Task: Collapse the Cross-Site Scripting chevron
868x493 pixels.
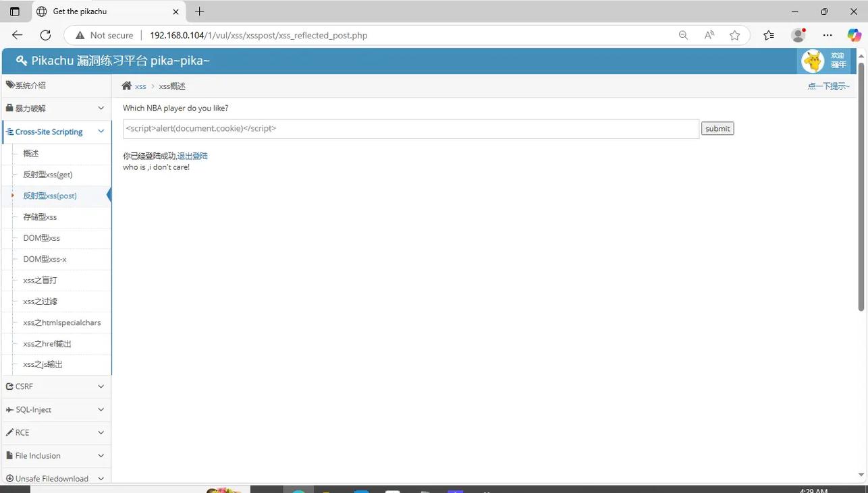Action: click(x=101, y=132)
